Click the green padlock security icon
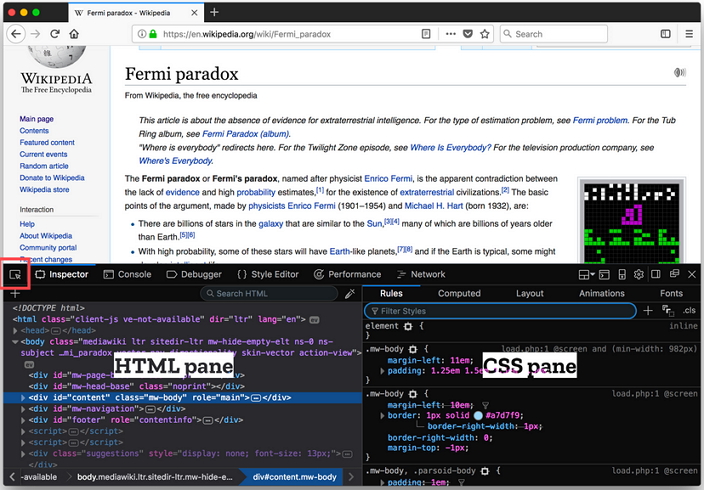The image size is (704, 490). pyautogui.click(x=153, y=34)
